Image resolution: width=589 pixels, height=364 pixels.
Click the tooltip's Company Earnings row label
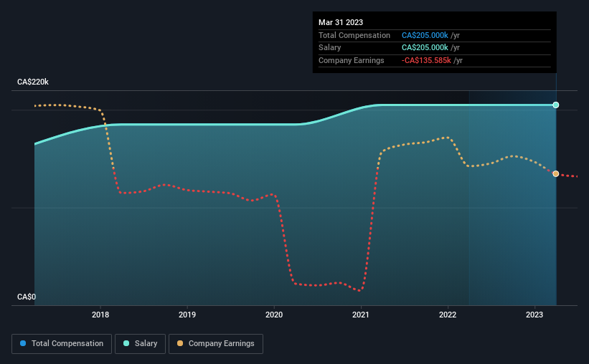click(x=352, y=60)
